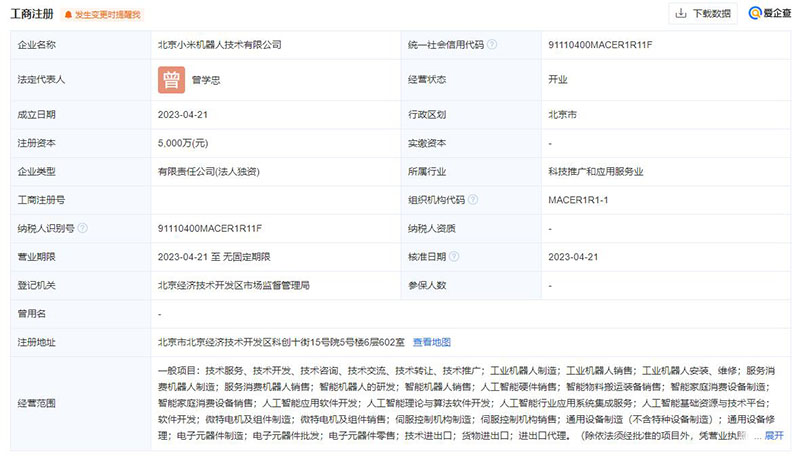
Task: Click registered capital 5,000万(元)
Action: tap(183, 143)
